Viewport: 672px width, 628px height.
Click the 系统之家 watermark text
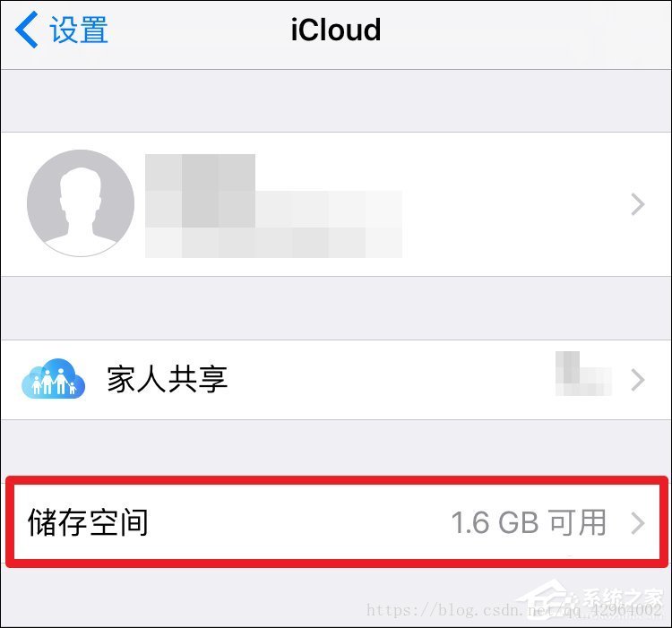tap(622, 597)
